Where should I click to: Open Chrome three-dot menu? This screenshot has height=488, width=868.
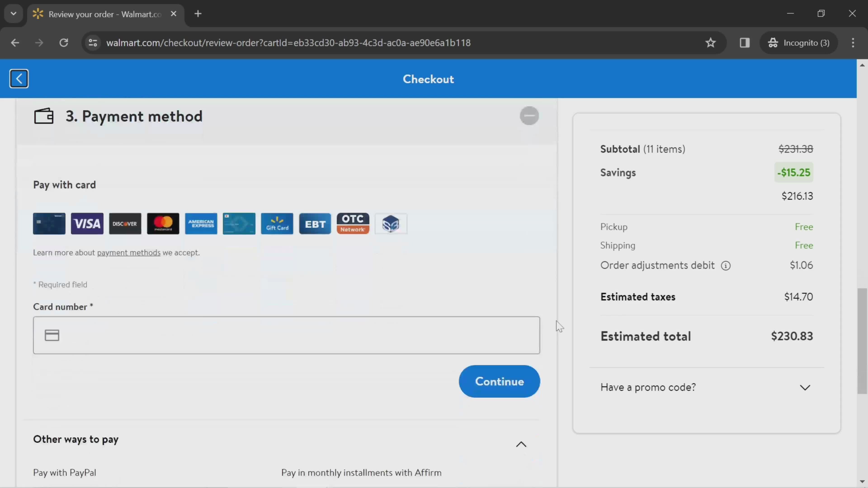click(x=853, y=43)
